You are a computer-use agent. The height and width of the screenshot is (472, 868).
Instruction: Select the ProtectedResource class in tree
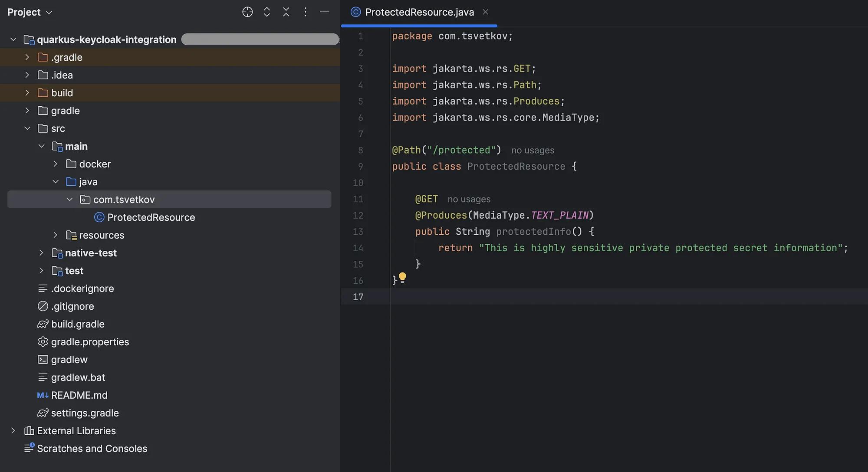151,217
